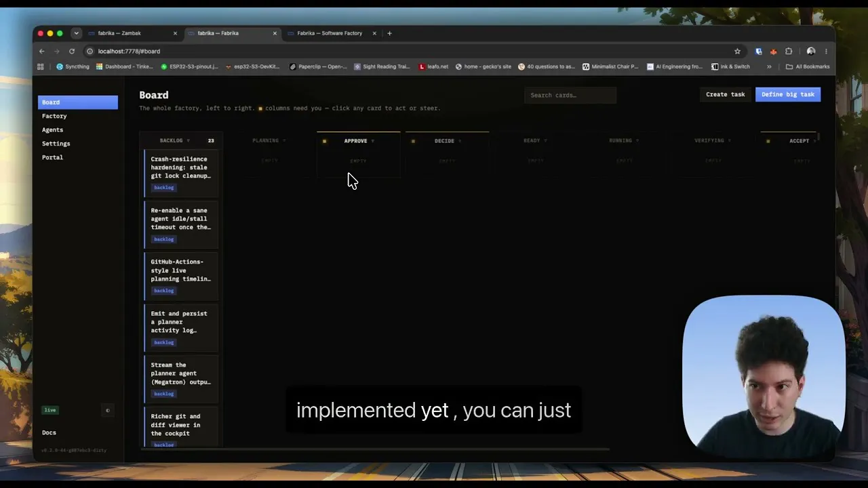The image size is (868, 488).
Task: Open the Re-enable a sane agent idle/stall card
Action: [x=181, y=224]
